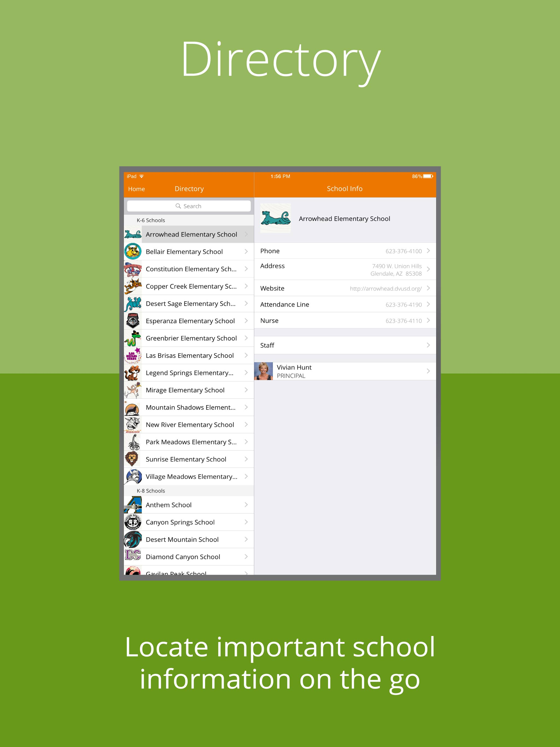Select Village Meadows Elementary... text
Image resolution: width=560 pixels, height=747 pixels.
[191, 477]
